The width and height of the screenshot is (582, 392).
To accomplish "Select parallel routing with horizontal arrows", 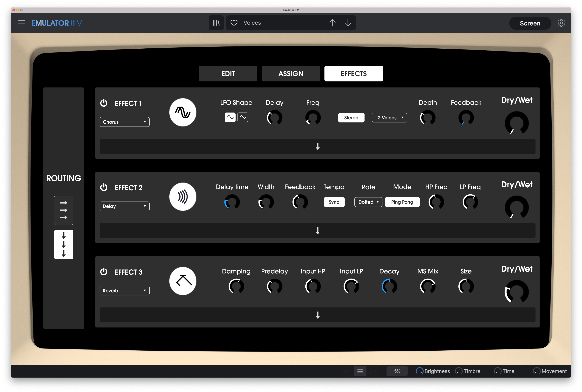I will (64, 210).
